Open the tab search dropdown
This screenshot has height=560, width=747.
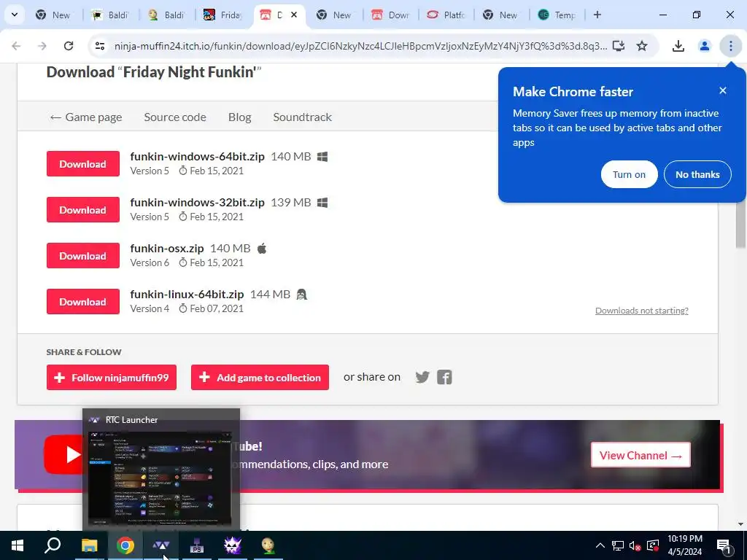pos(15,15)
